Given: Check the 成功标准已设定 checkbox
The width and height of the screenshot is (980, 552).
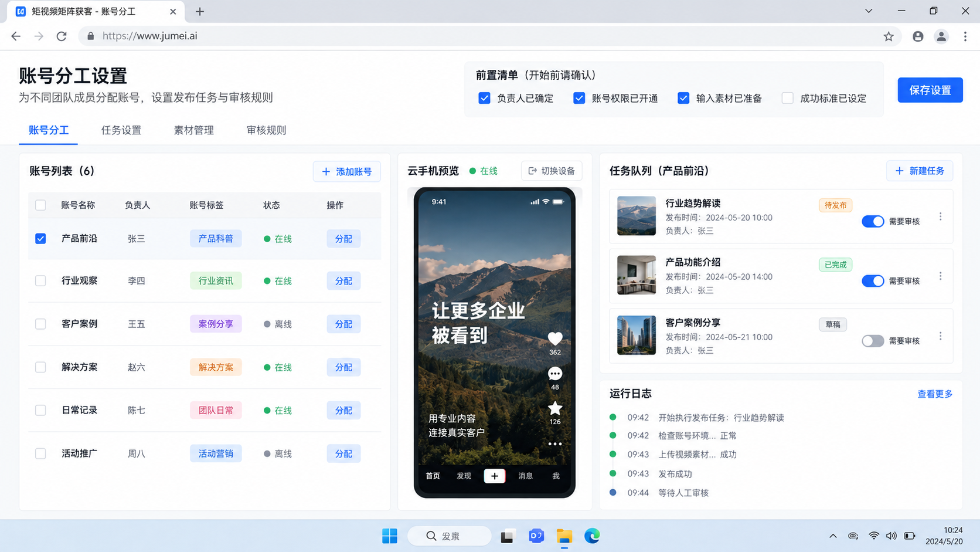Looking at the screenshot, I should tap(788, 98).
